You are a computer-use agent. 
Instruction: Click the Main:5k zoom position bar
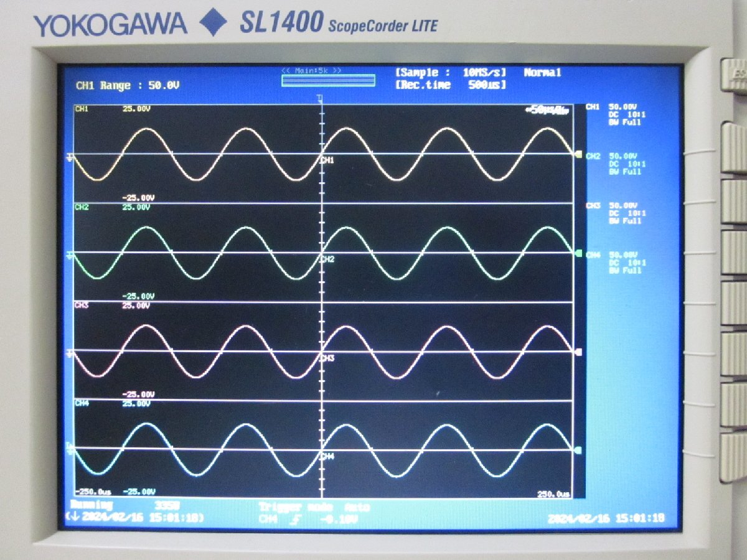point(328,81)
